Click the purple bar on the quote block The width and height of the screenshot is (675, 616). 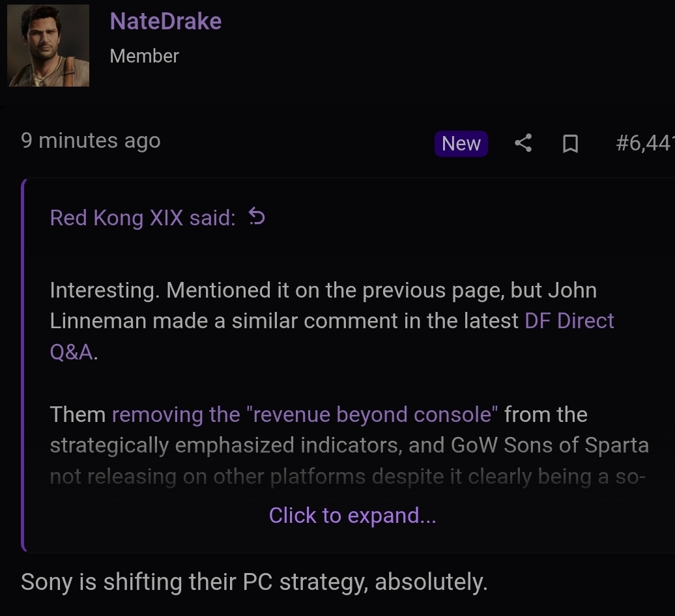click(x=23, y=365)
